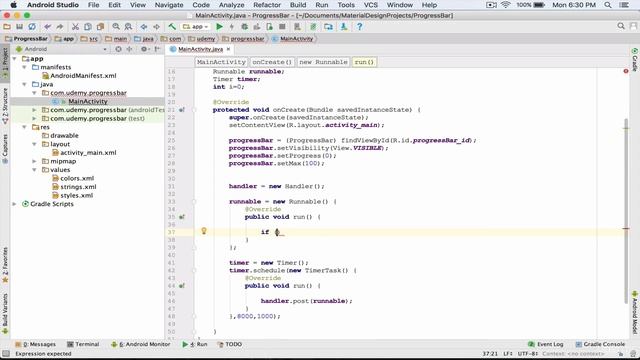
Task: Click the Paste toolbar icon
Action: [100, 27]
